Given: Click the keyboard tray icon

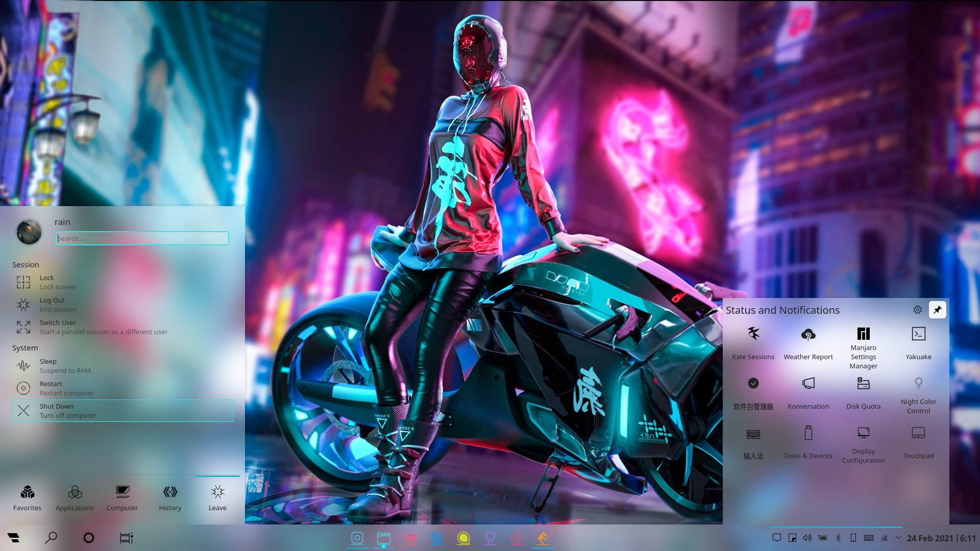Looking at the screenshot, I should 869,538.
